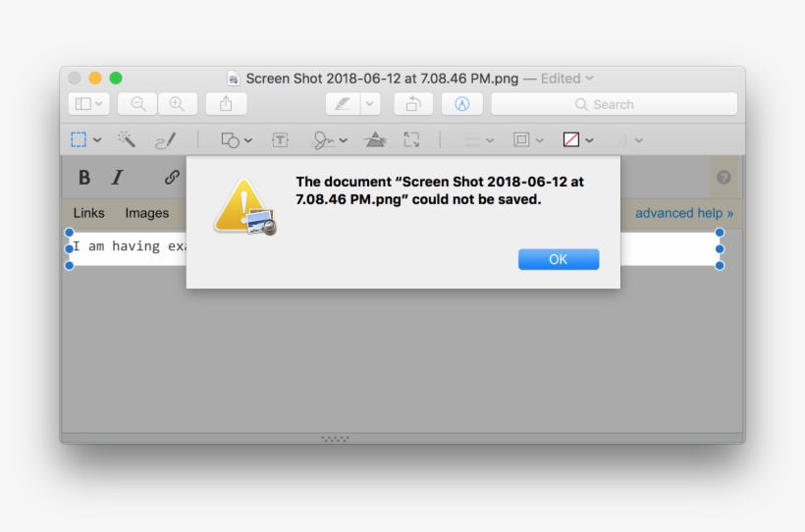
Task: Select the Highlight pen tool
Action: (x=342, y=104)
